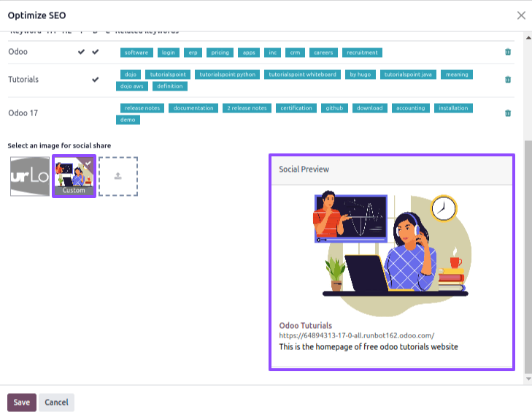The width and height of the screenshot is (532, 415).
Task: Add related keyword 'meaning'
Action: tap(457, 75)
